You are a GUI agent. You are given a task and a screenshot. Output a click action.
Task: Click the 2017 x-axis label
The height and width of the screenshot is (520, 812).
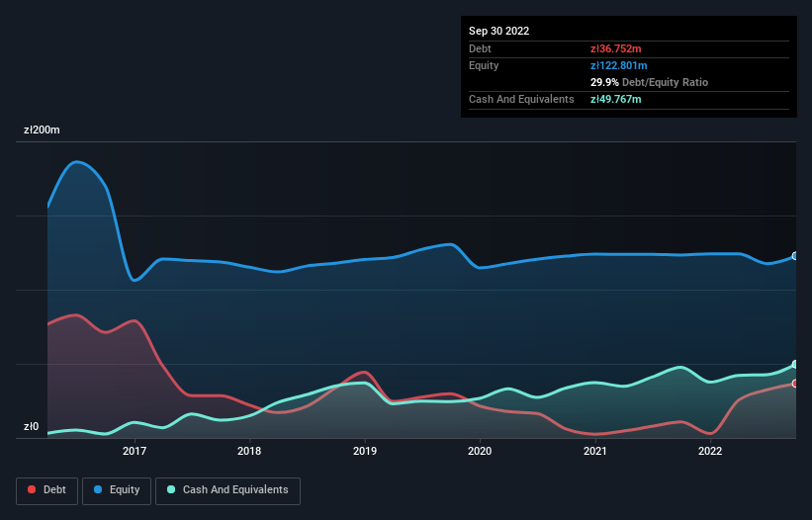[135, 451]
